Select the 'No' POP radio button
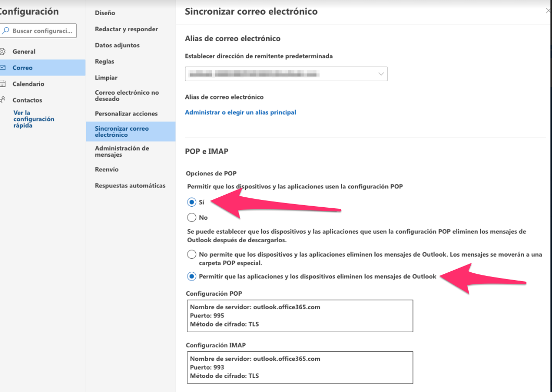Viewport: 552px width, 392px height. [192, 218]
